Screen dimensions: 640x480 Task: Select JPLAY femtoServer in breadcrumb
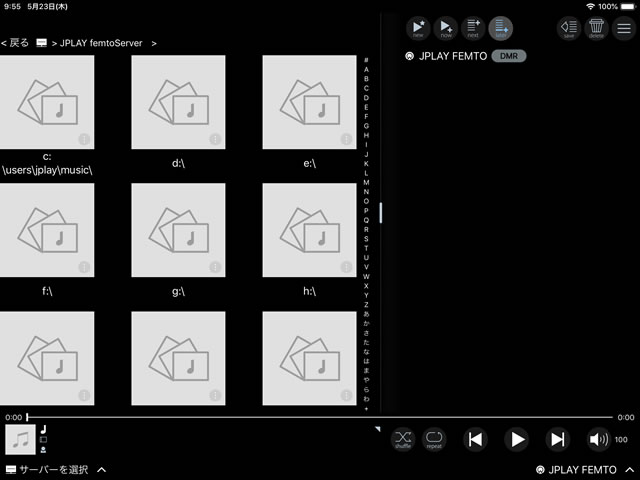click(100, 43)
